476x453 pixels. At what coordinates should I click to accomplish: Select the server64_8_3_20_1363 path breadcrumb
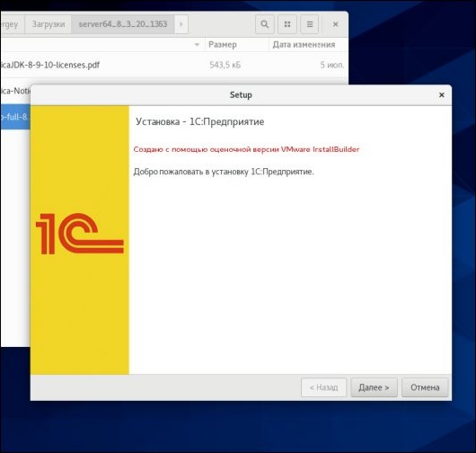click(123, 24)
